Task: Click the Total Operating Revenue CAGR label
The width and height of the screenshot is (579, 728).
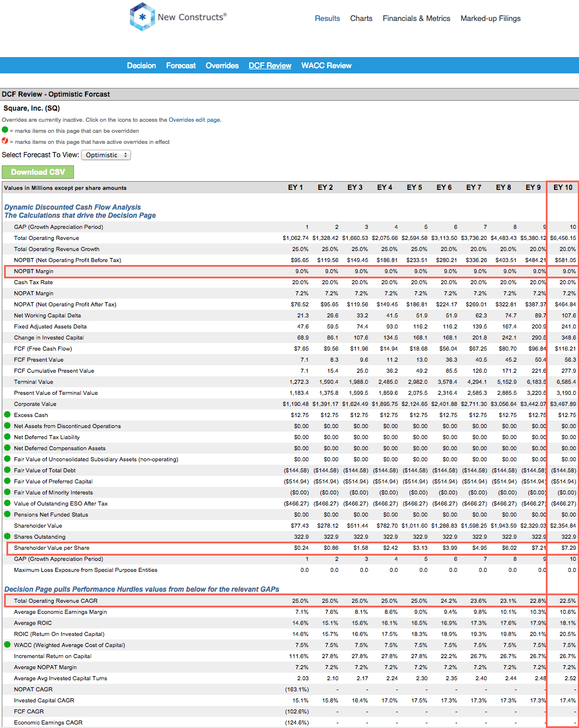Action: pyautogui.click(x=56, y=600)
